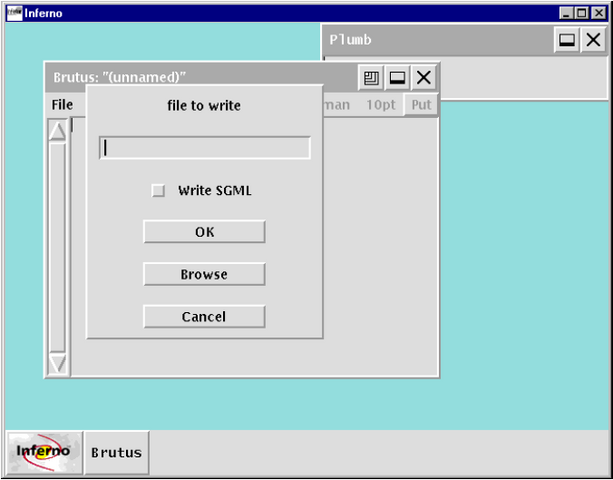Hide the Brutus window with its taskbar icon

tap(397, 78)
